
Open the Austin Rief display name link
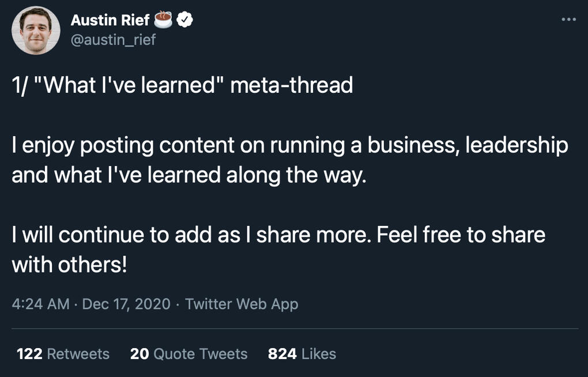(110, 21)
